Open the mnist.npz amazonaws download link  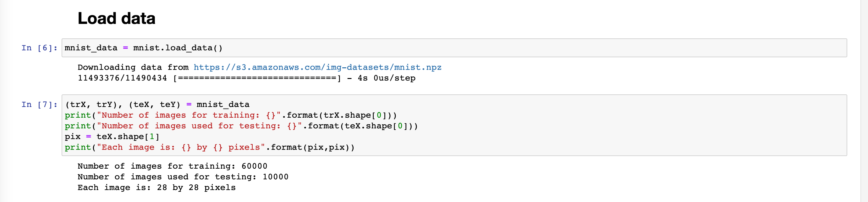click(317, 67)
